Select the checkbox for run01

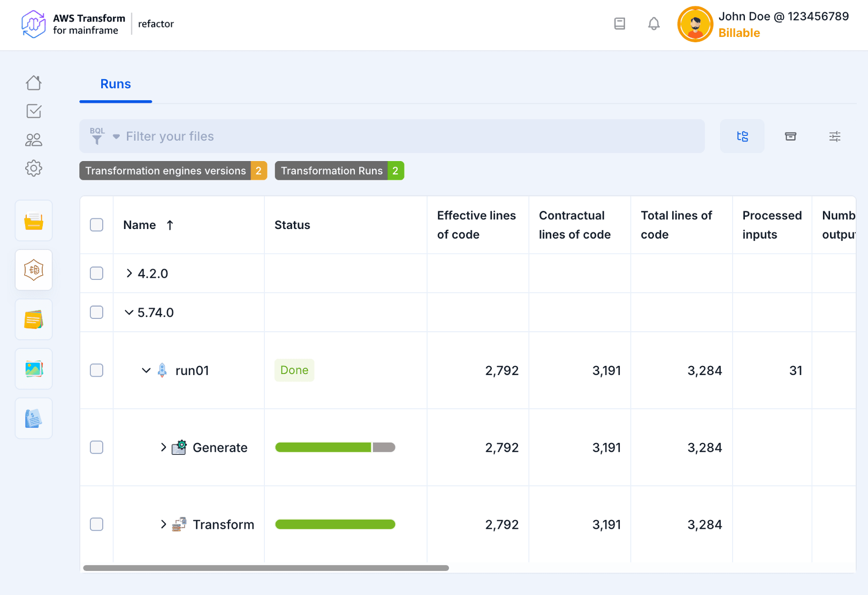(x=96, y=370)
